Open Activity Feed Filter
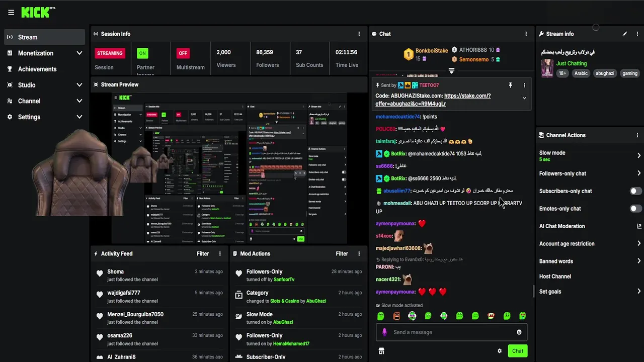The image size is (644, 362). [203, 253]
